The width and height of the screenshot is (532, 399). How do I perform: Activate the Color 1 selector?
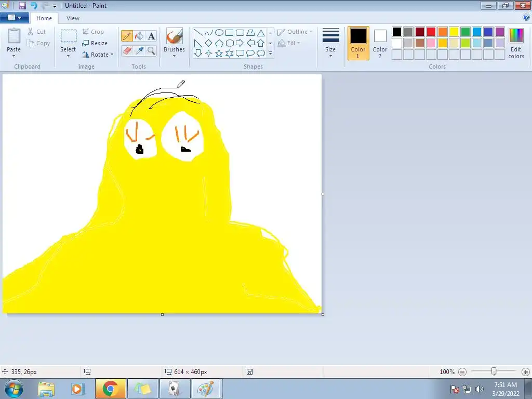pos(358,43)
